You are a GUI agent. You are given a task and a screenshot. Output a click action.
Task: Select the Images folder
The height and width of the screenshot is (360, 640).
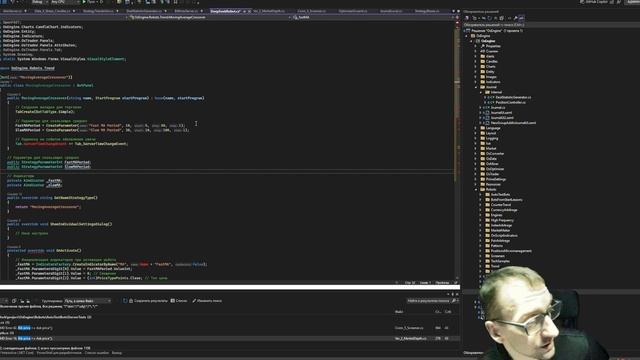coord(489,77)
